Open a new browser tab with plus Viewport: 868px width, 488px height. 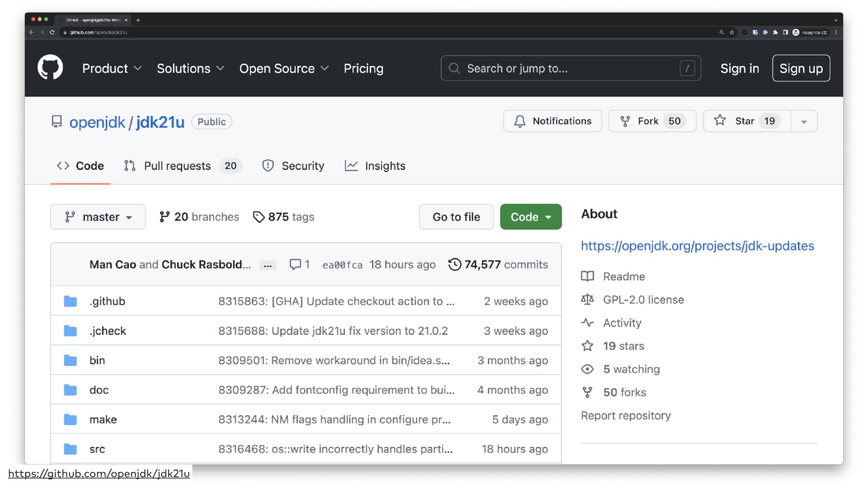[138, 20]
